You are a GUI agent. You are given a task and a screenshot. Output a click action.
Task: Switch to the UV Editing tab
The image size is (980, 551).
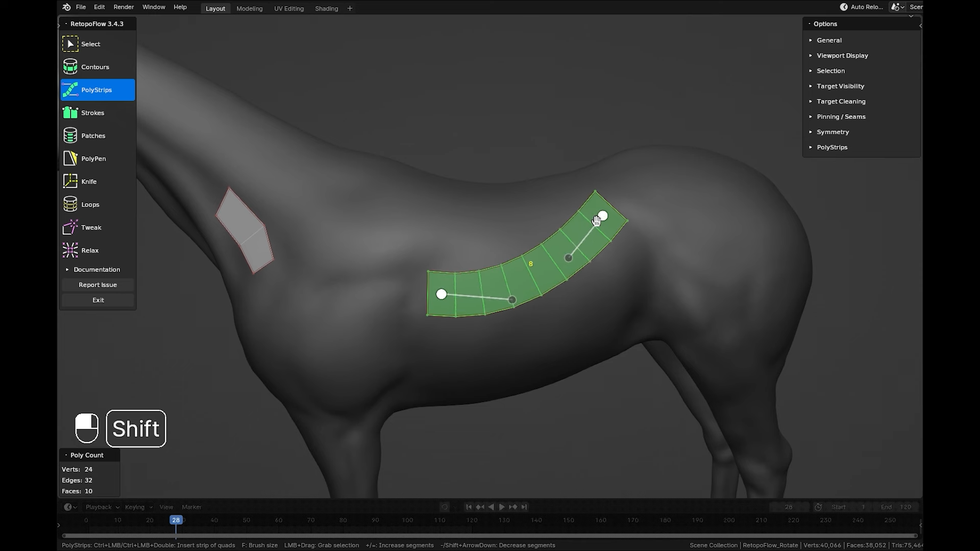tap(288, 8)
